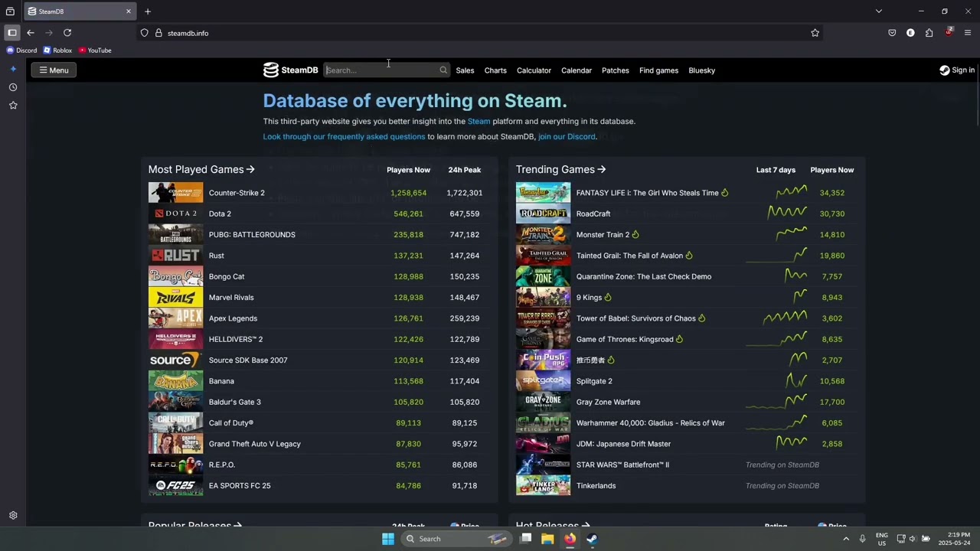The width and height of the screenshot is (980, 551).
Task: Click the Firefox taskbar icon
Action: pos(570,539)
